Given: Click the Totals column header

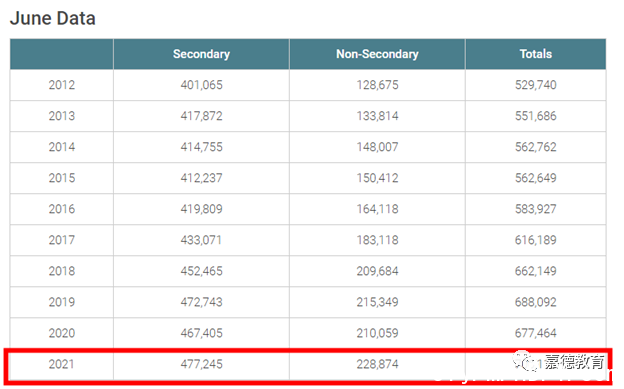Looking at the screenshot, I should [536, 54].
